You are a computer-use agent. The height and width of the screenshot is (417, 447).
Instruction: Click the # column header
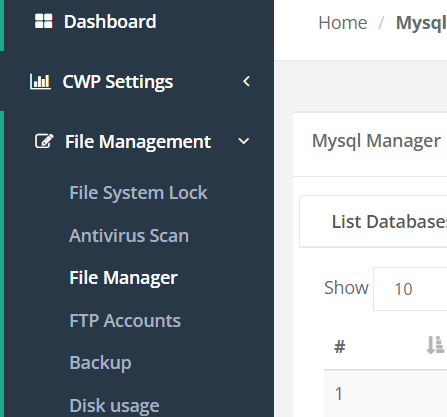(x=340, y=347)
